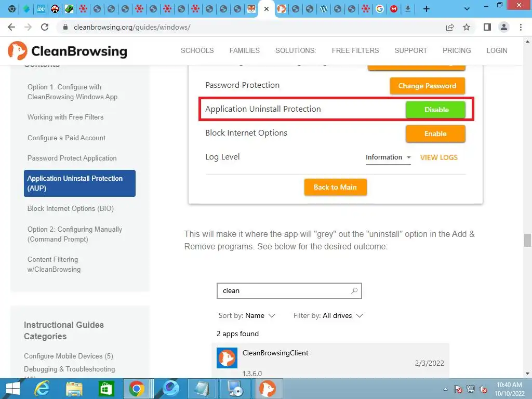
Task: Open the blue swirl browser taskbar icon
Action: [170, 389]
